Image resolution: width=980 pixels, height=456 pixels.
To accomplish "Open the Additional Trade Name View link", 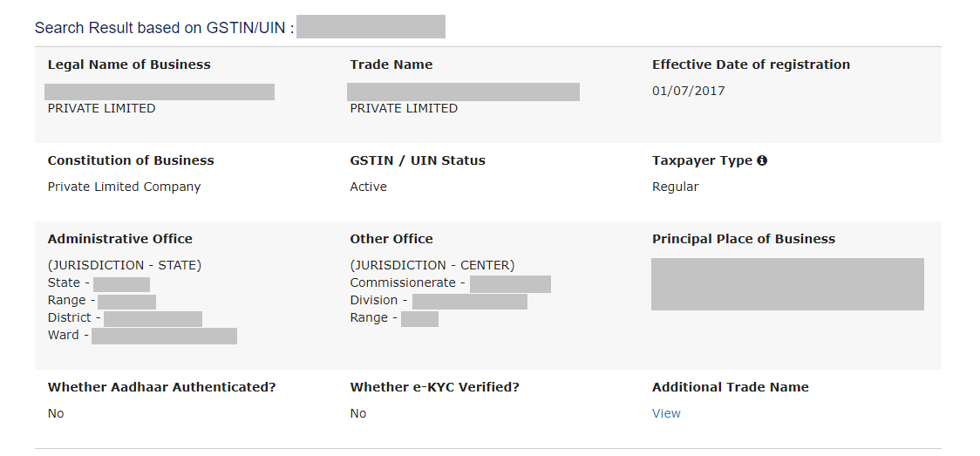I will tap(666, 413).
